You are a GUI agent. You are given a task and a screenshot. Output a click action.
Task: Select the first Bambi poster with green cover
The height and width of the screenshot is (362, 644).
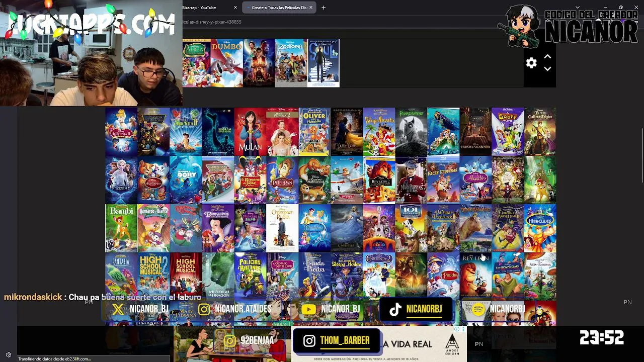pos(121,228)
